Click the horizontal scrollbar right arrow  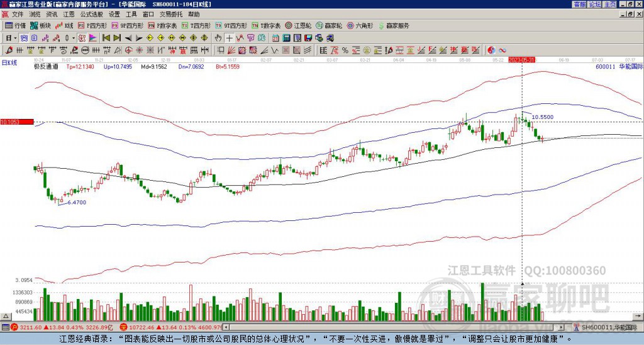(562, 327)
